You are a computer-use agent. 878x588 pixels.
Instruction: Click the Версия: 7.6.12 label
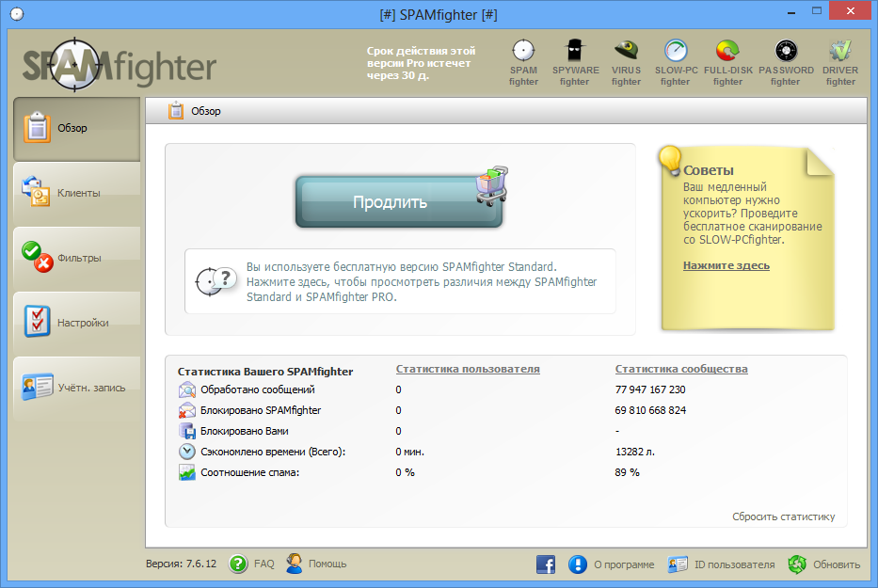pos(181,564)
